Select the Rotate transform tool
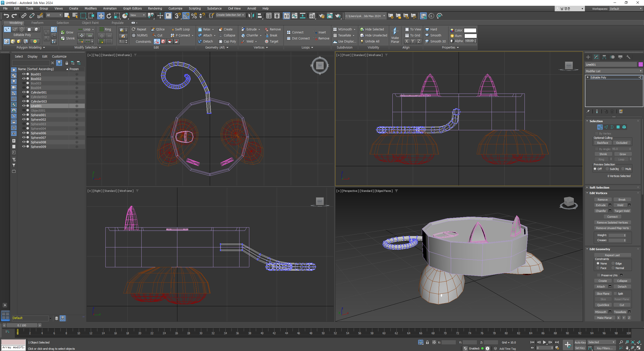Screen dimensions: 644x351 pos(109,16)
